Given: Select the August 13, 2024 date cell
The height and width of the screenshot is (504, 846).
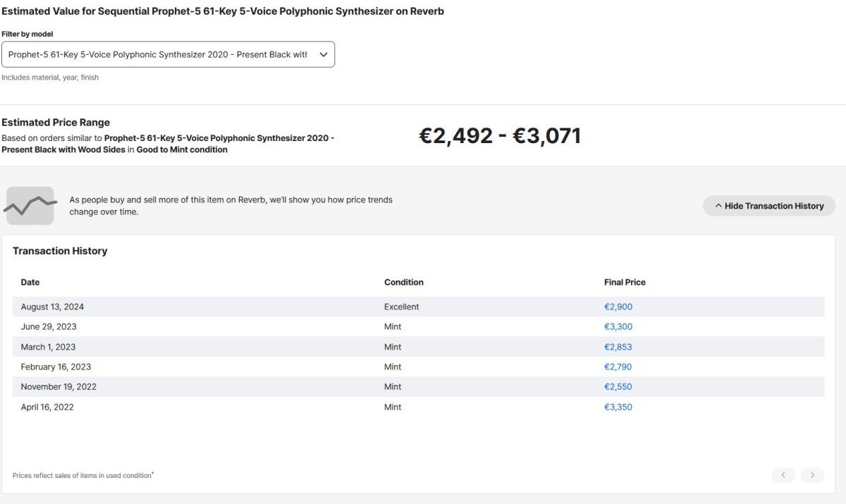Looking at the screenshot, I should pos(52,307).
